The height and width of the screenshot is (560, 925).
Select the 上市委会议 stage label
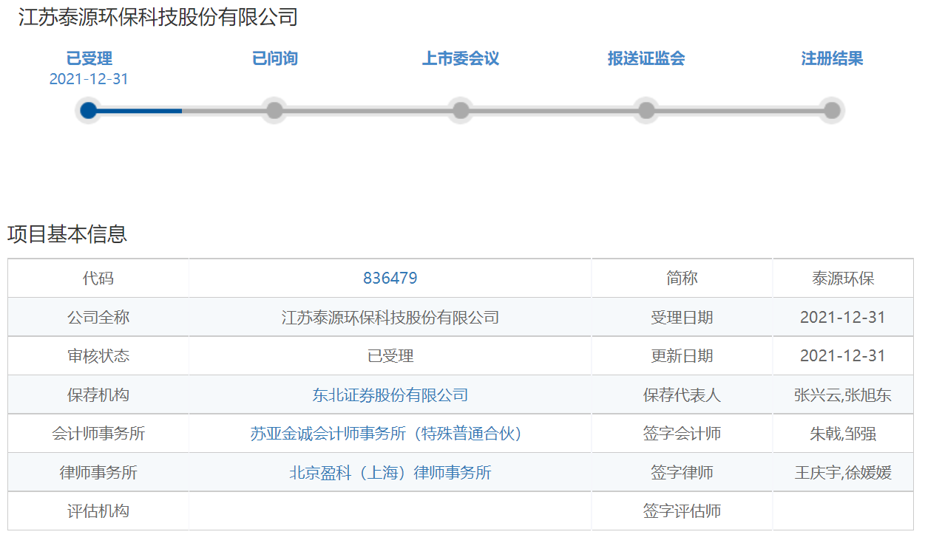(x=461, y=58)
